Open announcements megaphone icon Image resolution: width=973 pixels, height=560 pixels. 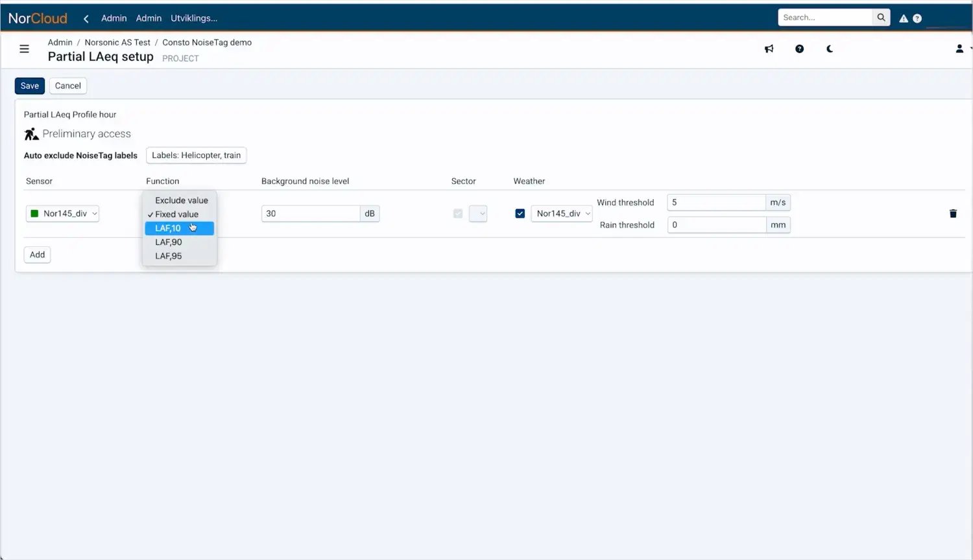(x=769, y=49)
